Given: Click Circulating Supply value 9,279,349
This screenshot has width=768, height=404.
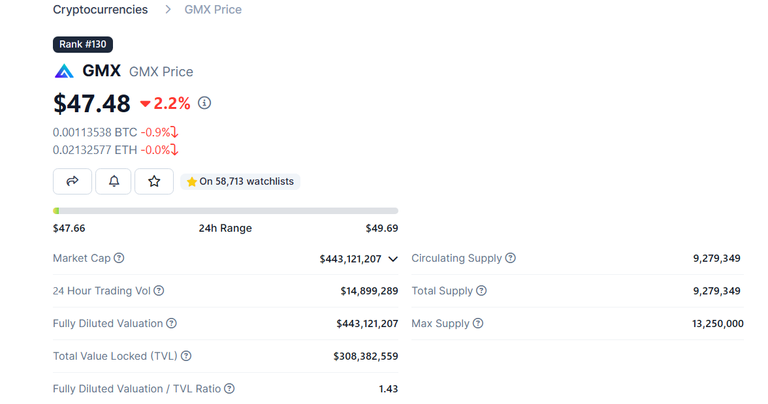Looking at the screenshot, I should 717,259.
